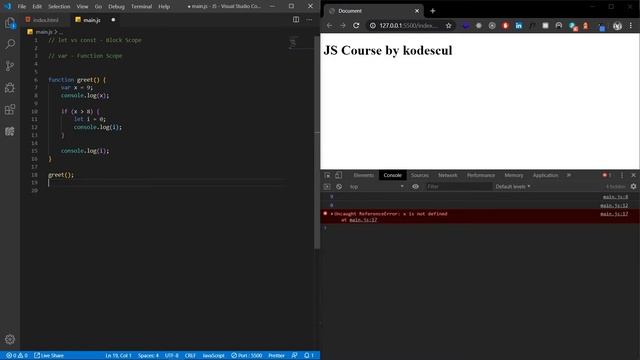The image size is (640, 360).
Task: Open the editor More Actions menu
Action: (309, 20)
